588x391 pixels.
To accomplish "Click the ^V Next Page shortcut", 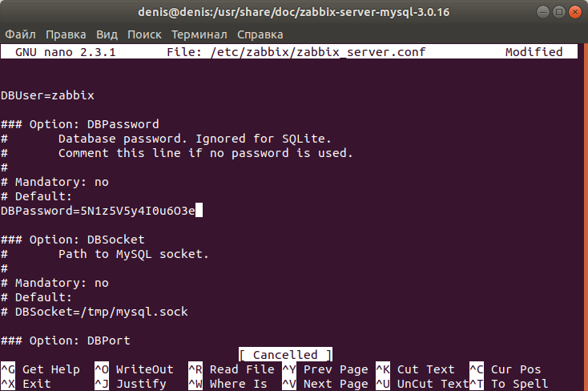I will click(324, 384).
